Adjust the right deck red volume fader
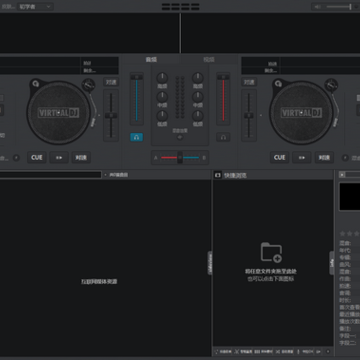This screenshot has height=360, width=360. 223,98
